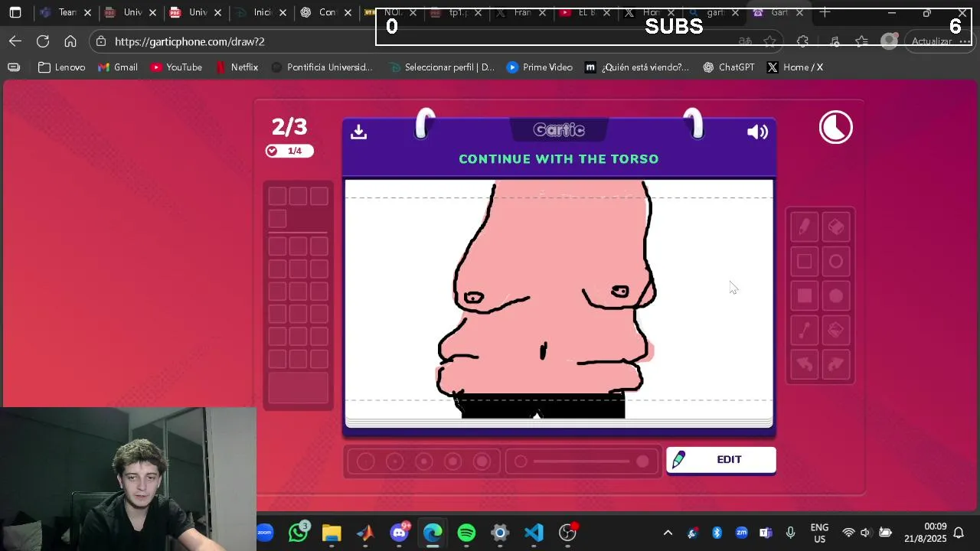The height and width of the screenshot is (551, 980).
Task: Click the EDIT button
Action: pyautogui.click(x=720, y=460)
